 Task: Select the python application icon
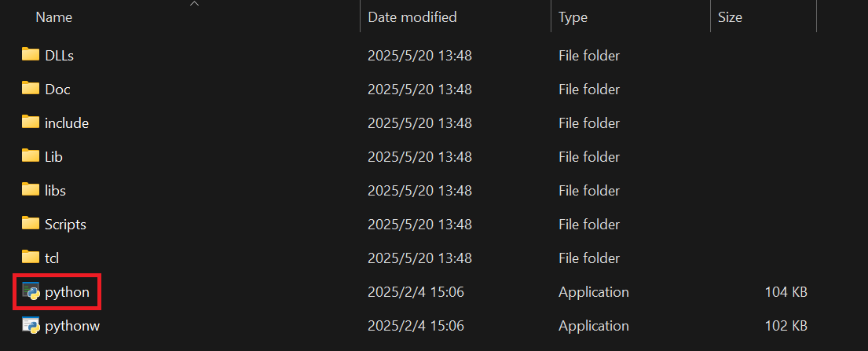[x=31, y=291]
